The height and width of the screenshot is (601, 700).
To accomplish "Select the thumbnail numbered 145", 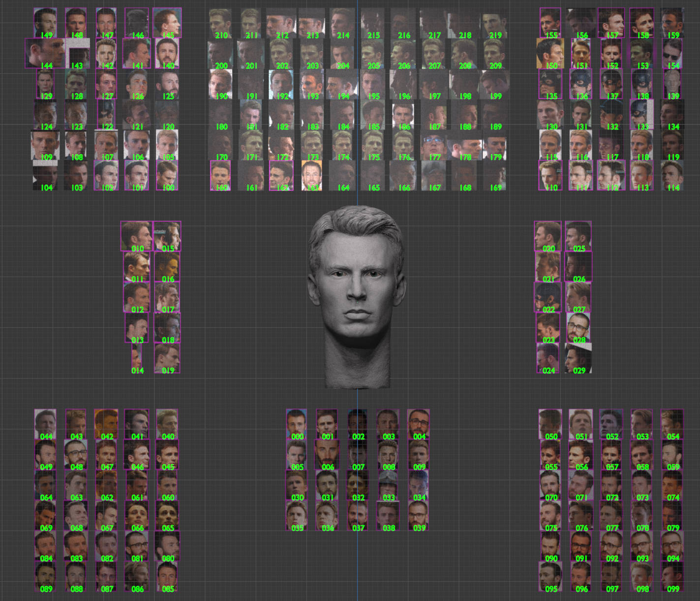I will [x=167, y=23].
